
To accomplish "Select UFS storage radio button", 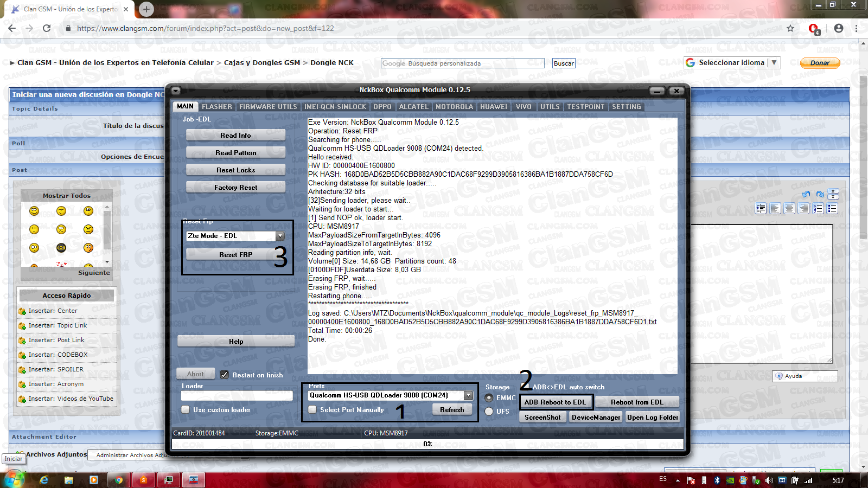I will [x=489, y=411].
